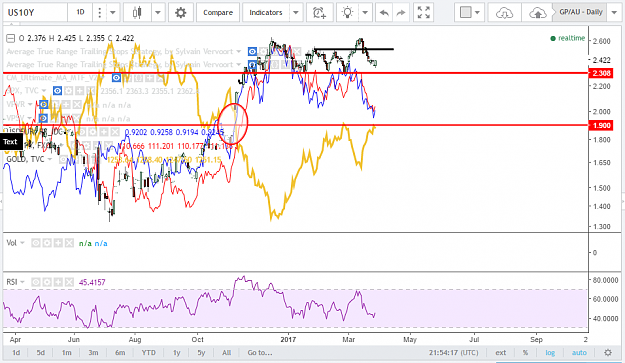Open settings gear for SPX, TVC
Image resolution: width=625 pixels, height=363 pixels.
[x=69, y=91]
